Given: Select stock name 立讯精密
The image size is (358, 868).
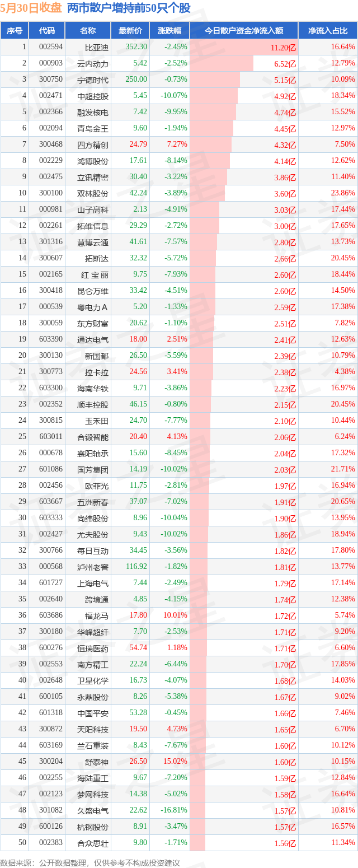Looking at the screenshot, I should (93, 177).
